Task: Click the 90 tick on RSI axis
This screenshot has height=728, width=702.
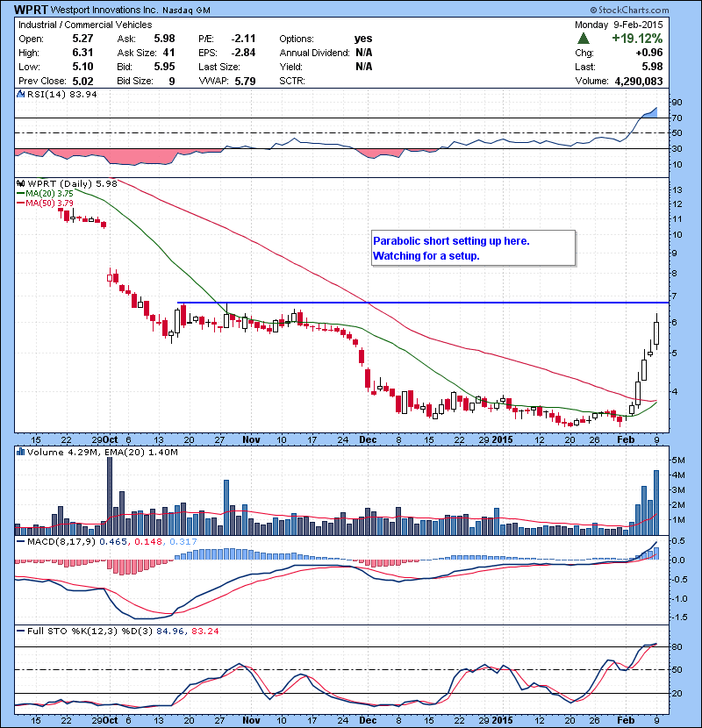Action: pyautogui.click(x=677, y=102)
